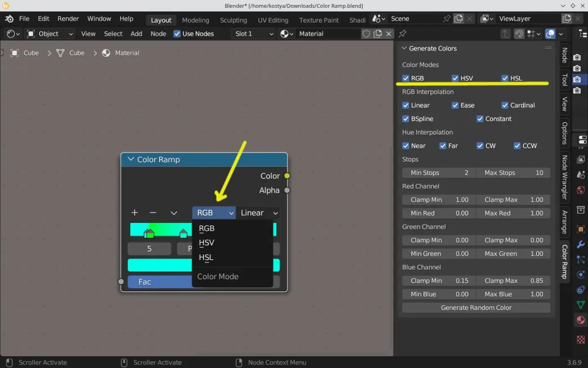The image size is (588, 368).
Task: Click the material sphere browse icon
Action: 287,34
